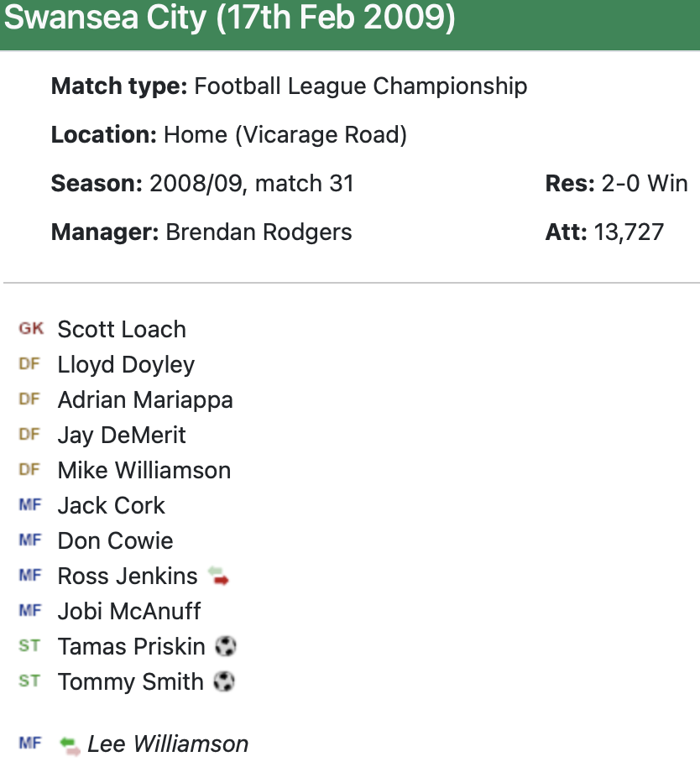This screenshot has height=767, width=700.
Task: Click the goal ball icon beside Tamas Priskin
Action: tap(226, 646)
